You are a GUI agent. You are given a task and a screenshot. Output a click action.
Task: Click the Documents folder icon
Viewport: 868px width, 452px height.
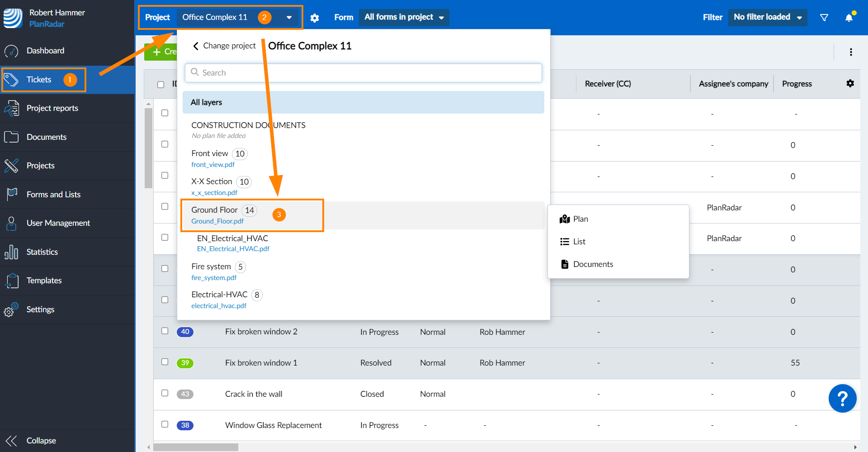(x=11, y=137)
